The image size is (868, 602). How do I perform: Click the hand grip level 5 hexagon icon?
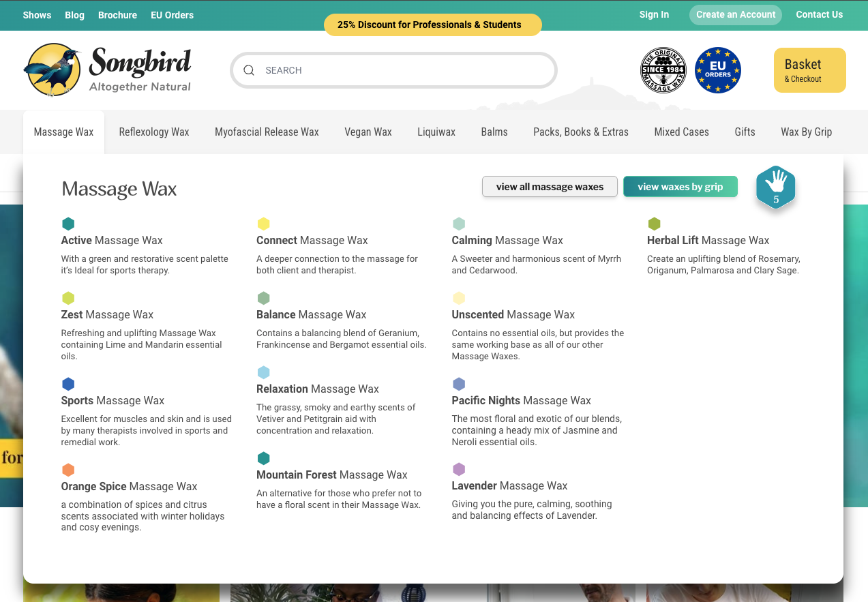click(x=775, y=187)
